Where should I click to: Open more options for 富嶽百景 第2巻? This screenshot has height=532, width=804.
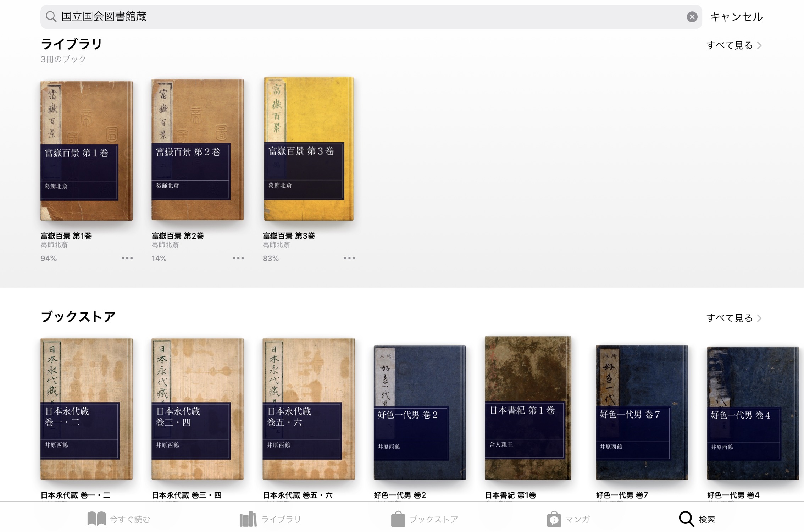238,258
